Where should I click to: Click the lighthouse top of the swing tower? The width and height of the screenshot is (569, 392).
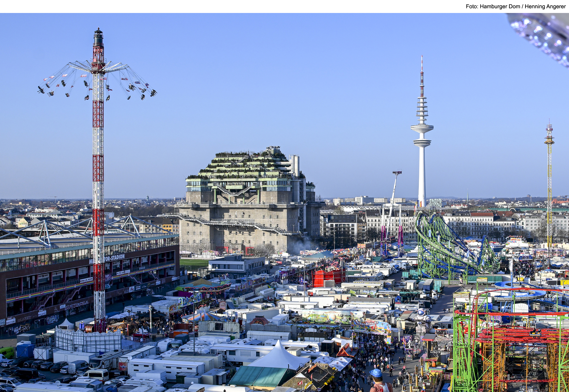98,37
